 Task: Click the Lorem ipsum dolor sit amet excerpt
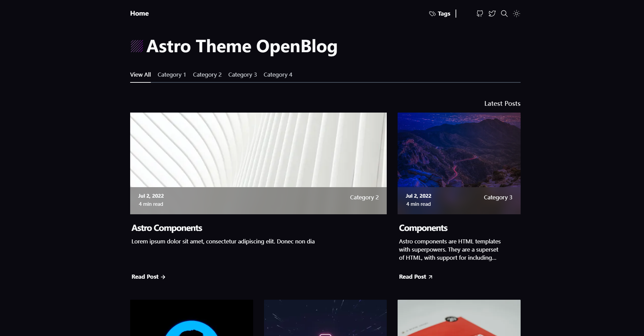[223, 241]
